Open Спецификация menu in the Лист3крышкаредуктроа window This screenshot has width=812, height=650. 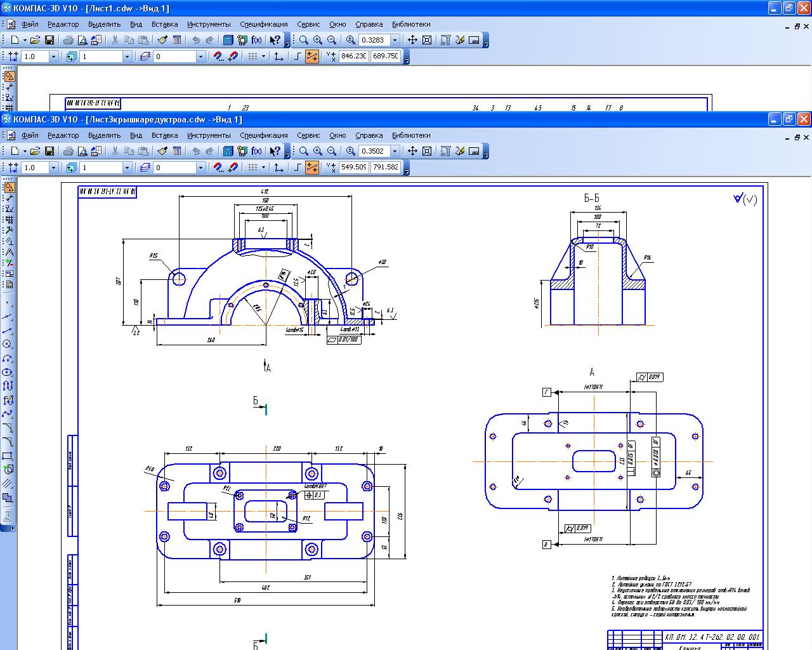pyautogui.click(x=263, y=135)
